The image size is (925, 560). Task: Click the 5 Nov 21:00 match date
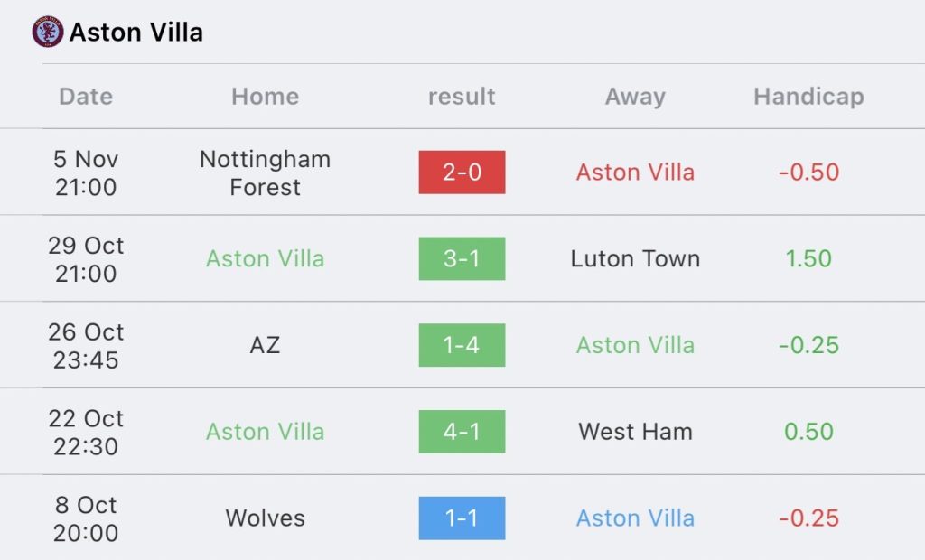click(86, 173)
